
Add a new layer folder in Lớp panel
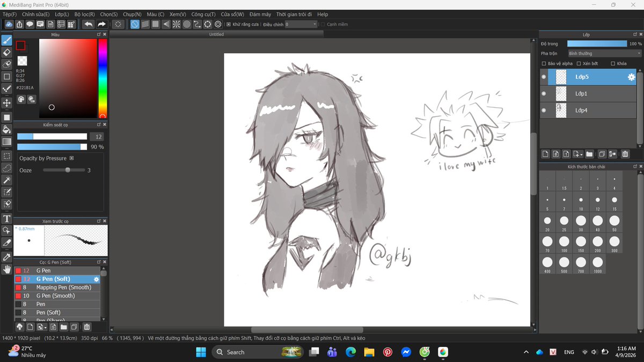coord(589,154)
